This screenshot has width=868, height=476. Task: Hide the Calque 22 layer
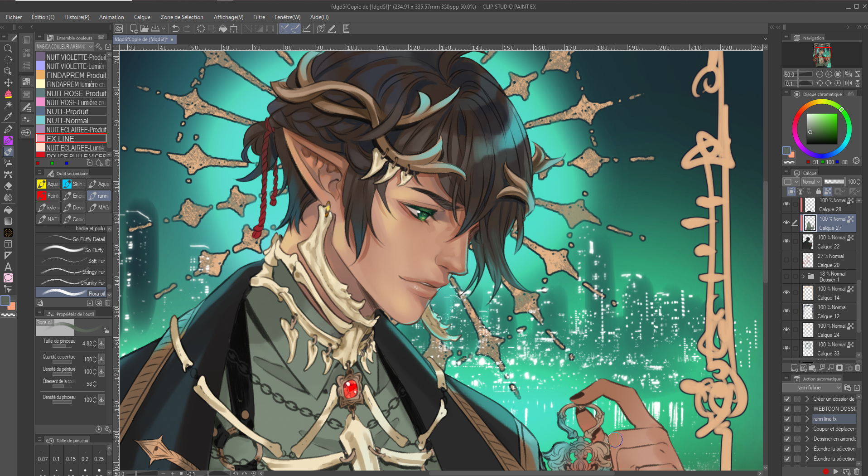click(x=786, y=241)
